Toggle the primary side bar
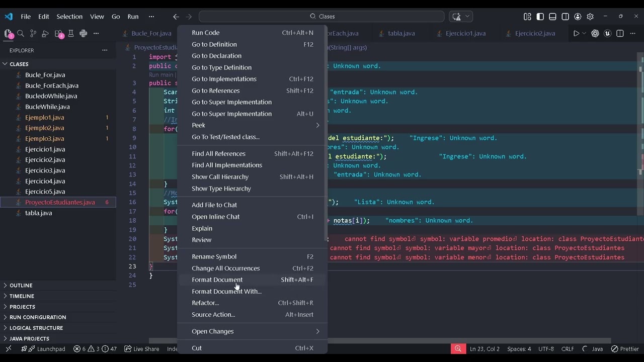The image size is (644, 362). (540, 17)
